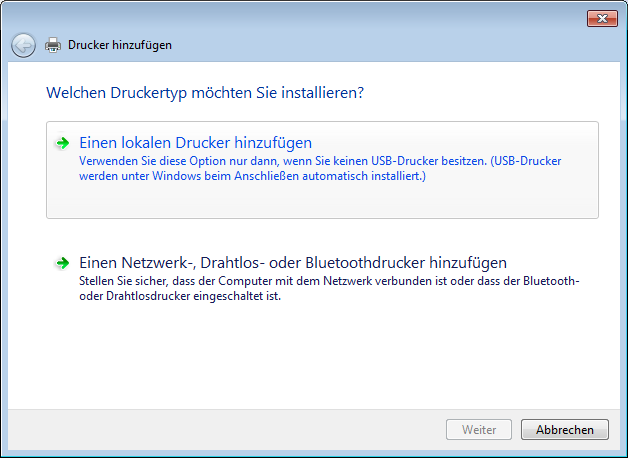Click the green arrow beside local printer option

coord(63,143)
